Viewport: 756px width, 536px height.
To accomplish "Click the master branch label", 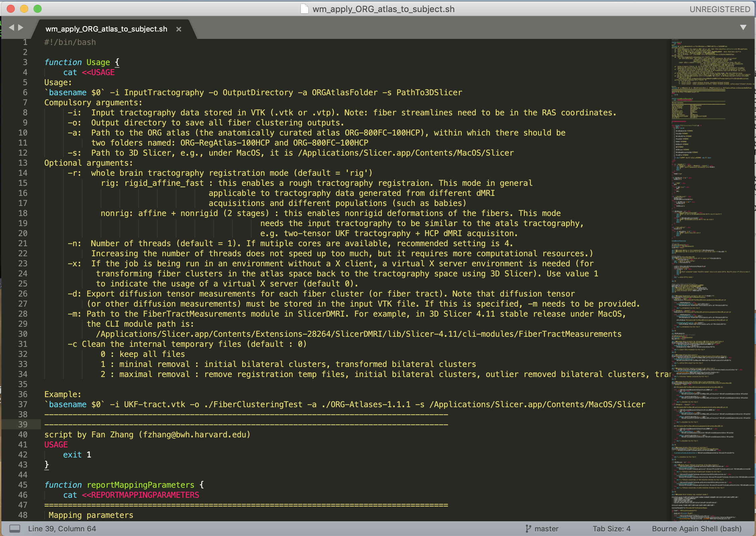I will (x=546, y=528).
